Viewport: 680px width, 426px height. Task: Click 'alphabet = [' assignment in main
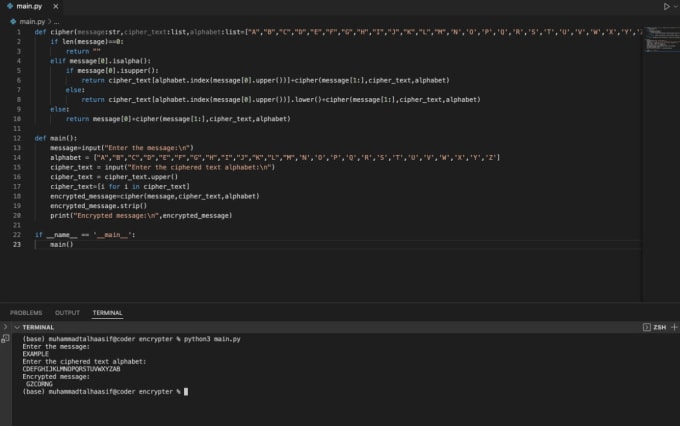point(275,157)
